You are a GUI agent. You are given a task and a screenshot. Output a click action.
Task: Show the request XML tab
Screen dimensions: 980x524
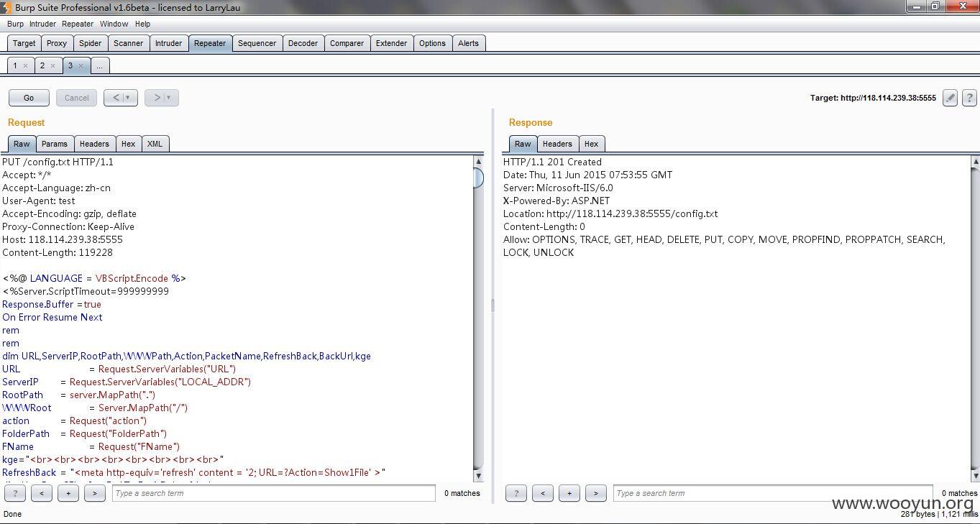155,144
